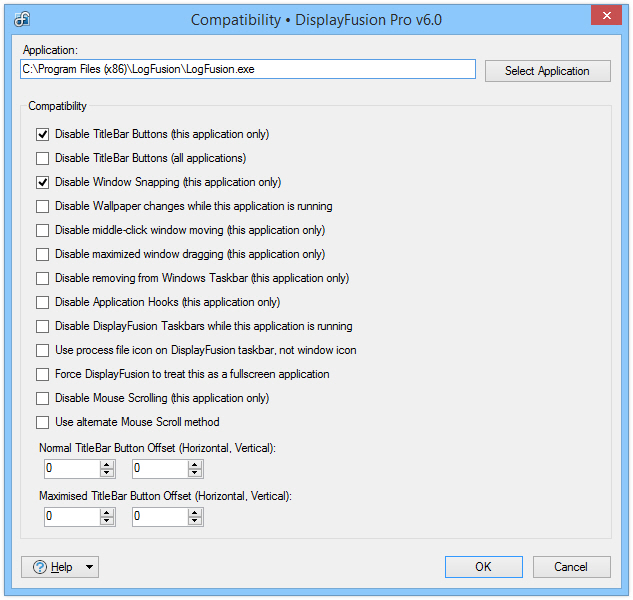633x600 pixels.
Task: Click the Select Application button
Action: 547,71
